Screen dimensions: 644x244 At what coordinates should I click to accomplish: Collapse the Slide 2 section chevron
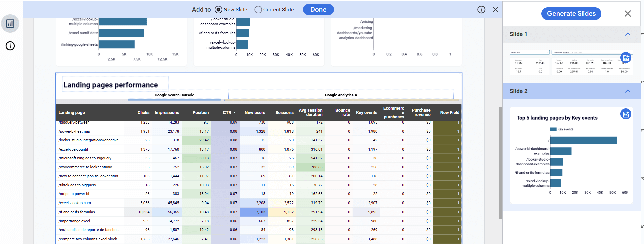627,91
